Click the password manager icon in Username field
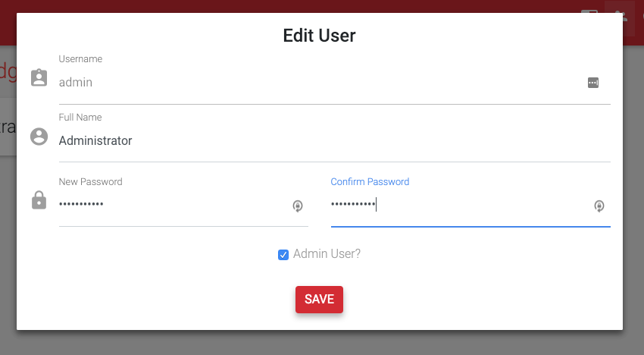644x355 pixels. click(x=593, y=83)
